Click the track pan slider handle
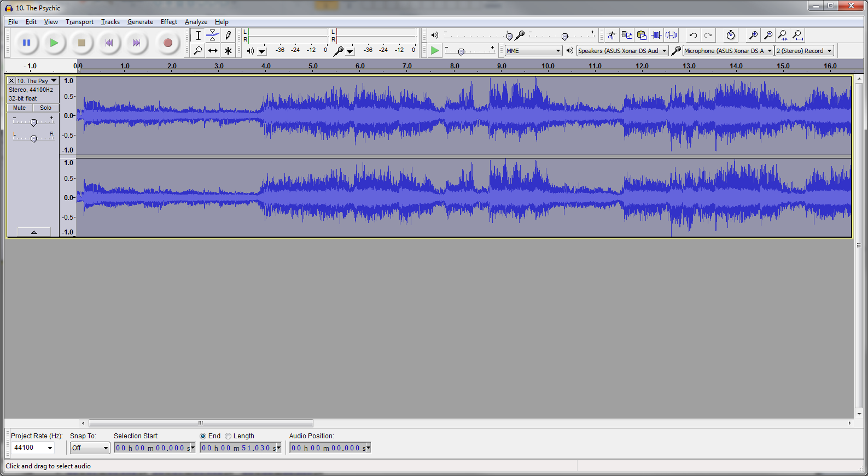The image size is (868, 476). [33, 139]
